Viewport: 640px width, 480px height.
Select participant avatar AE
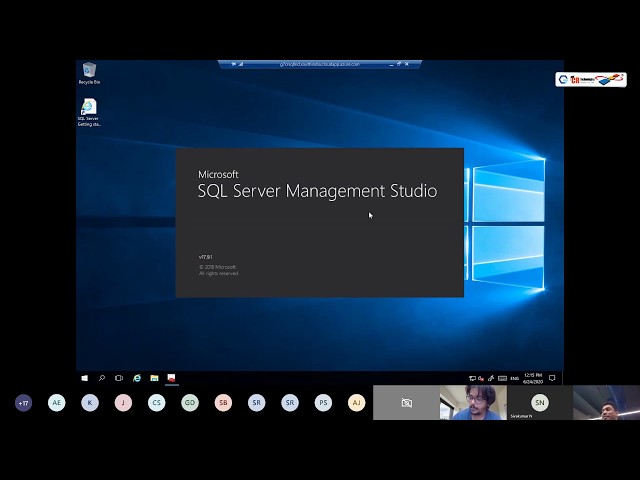(x=56, y=403)
